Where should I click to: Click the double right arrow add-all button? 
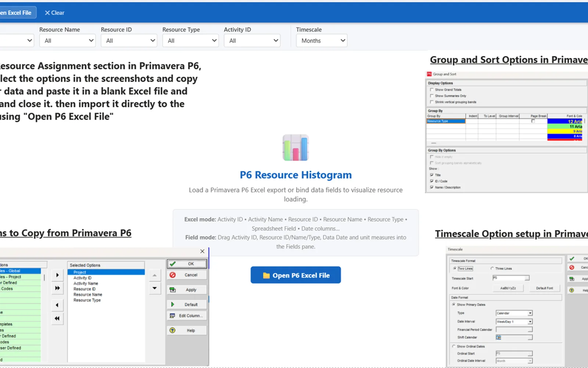click(x=57, y=288)
